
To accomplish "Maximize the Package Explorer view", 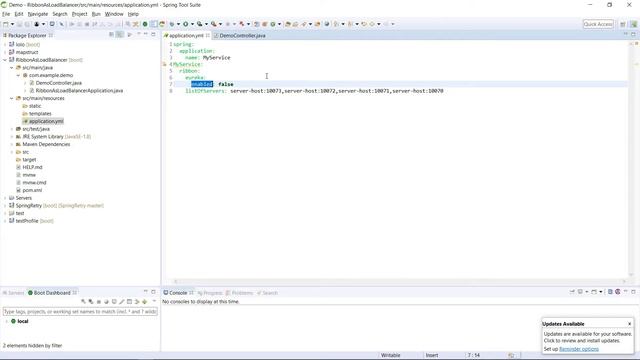I will (153, 35).
